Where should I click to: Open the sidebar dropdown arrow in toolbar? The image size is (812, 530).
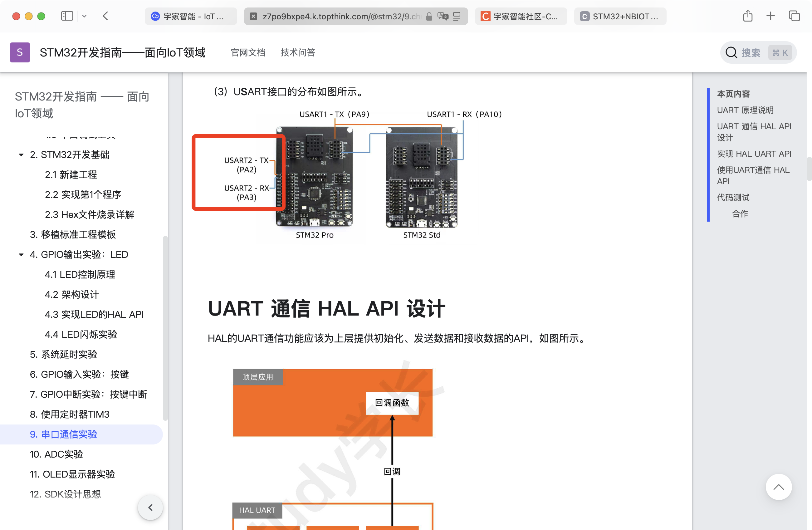pos(84,16)
